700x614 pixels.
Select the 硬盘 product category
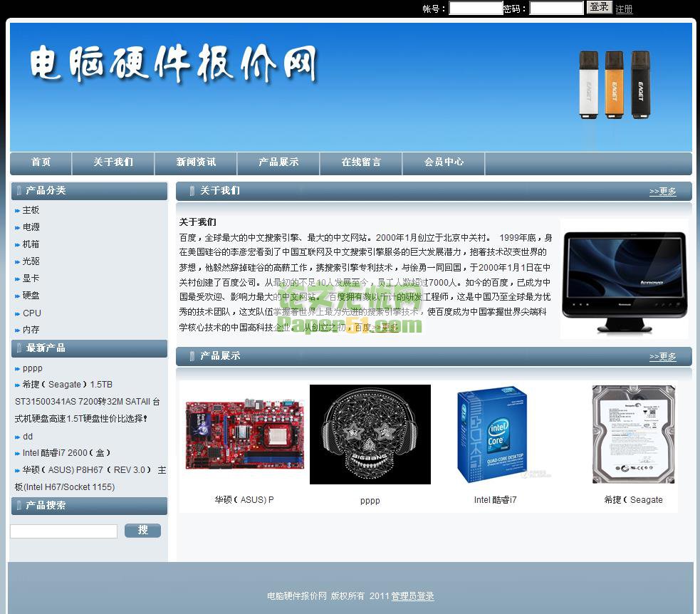(x=31, y=295)
